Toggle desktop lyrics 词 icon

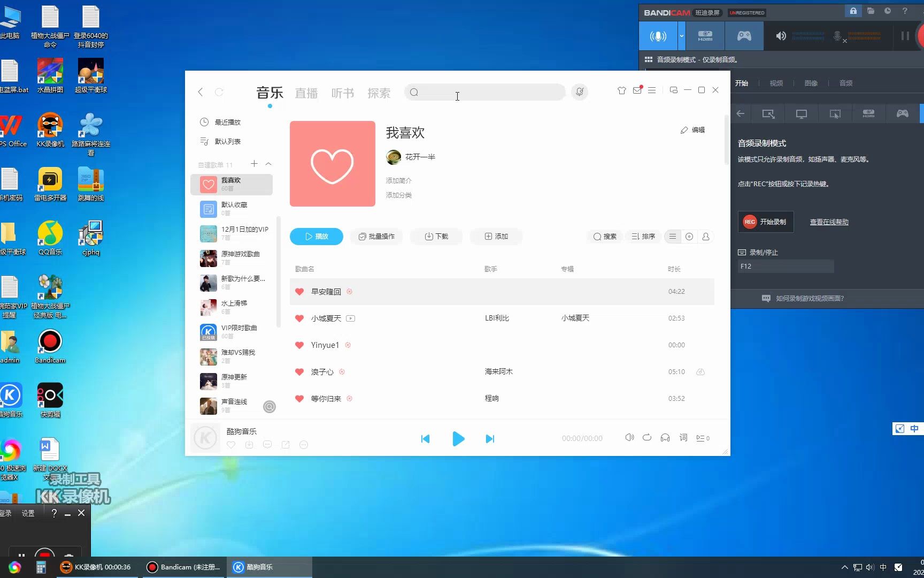(683, 438)
